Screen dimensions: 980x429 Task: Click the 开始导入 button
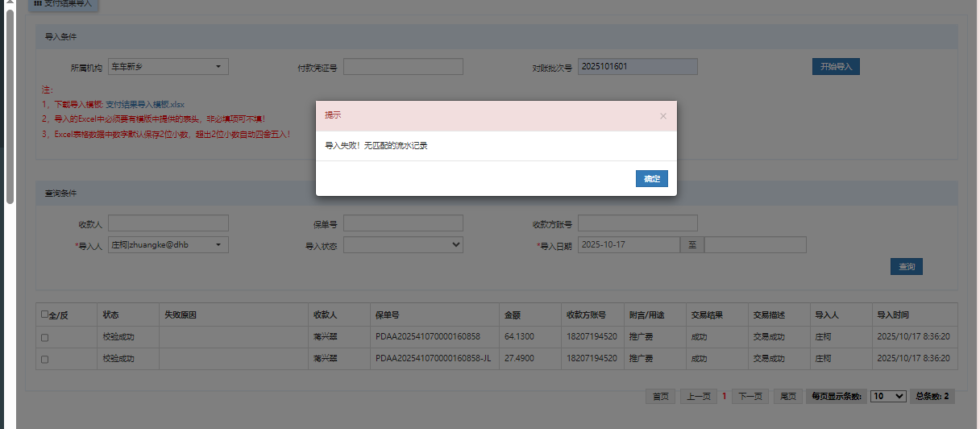(x=836, y=66)
